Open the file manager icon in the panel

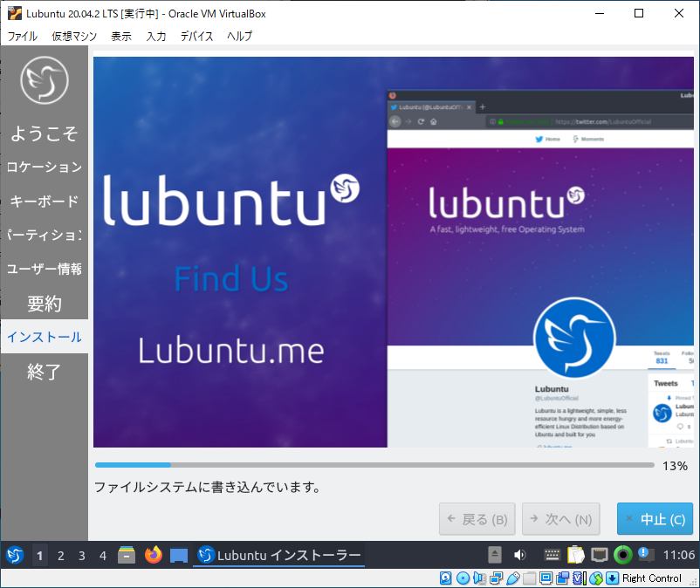coord(127,556)
